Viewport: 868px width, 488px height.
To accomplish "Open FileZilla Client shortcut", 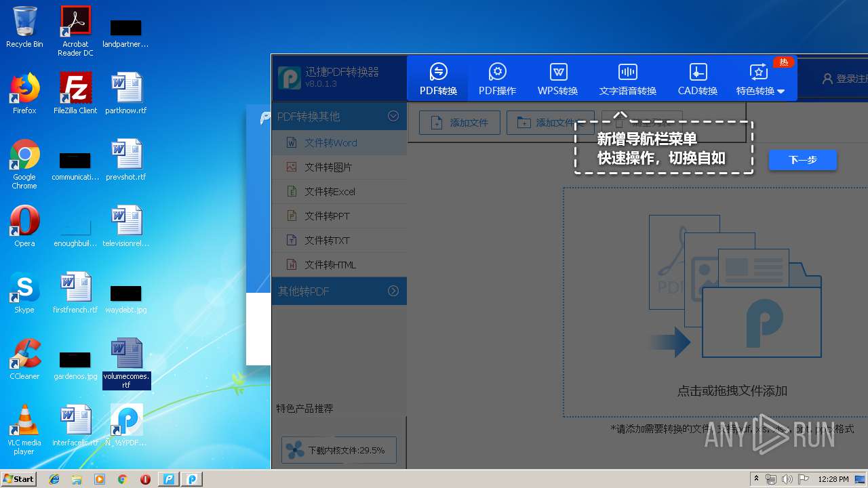I will [75, 94].
